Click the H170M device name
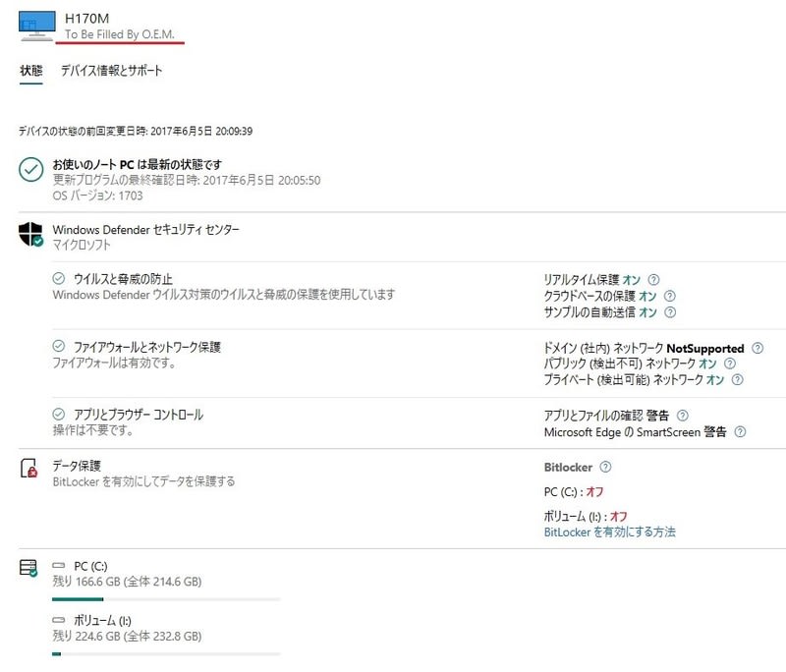 [x=86, y=19]
